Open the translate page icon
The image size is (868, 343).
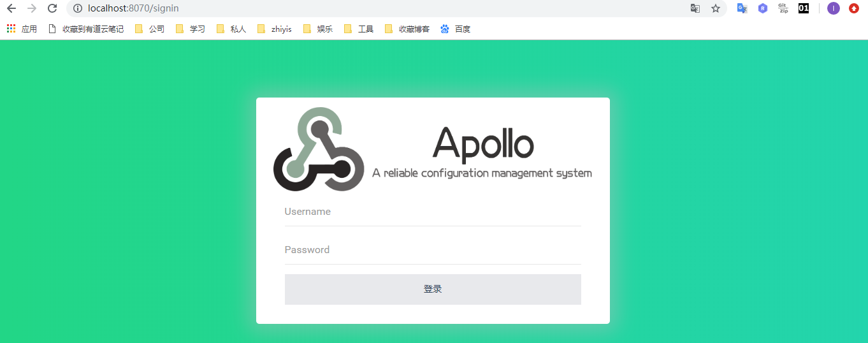(695, 8)
